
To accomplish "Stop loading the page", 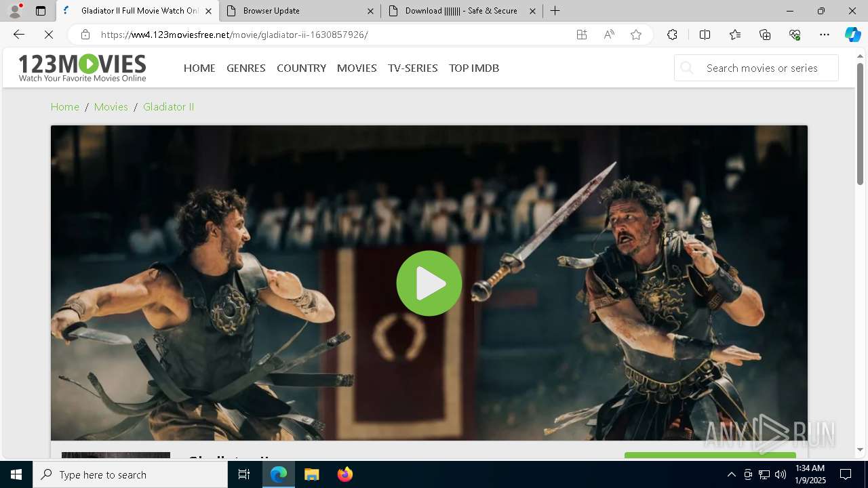I will tap(49, 35).
